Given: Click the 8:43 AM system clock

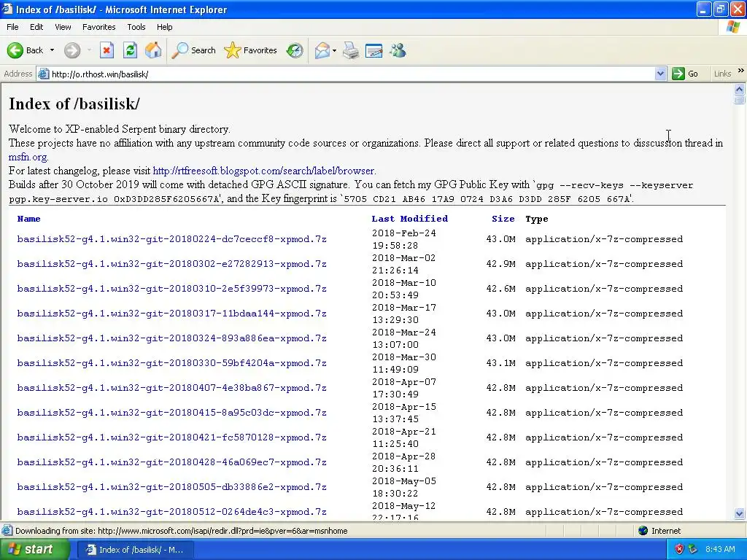Looking at the screenshot, I should pos(720,550).
